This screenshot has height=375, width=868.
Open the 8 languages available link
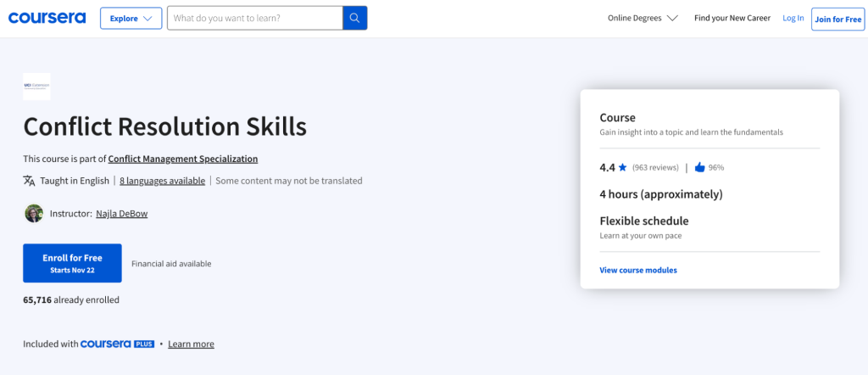coord(162,181)
